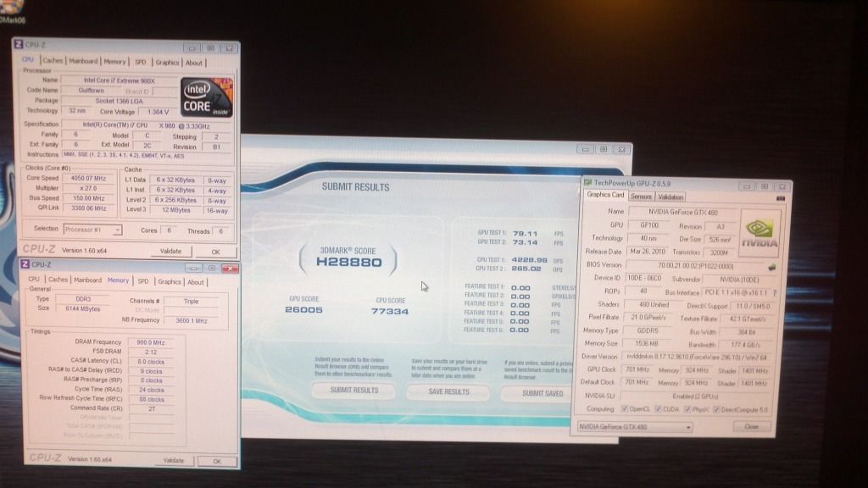Click the core voltage value "1.384 V"
Image resolution: width=868 pixels, height=488 pixels.
(x=158, y=112)
